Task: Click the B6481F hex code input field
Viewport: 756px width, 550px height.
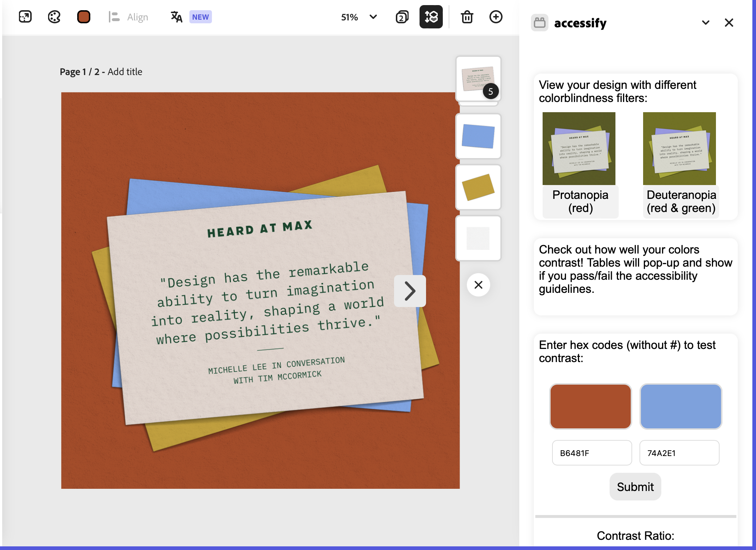Action: point(592,453)
